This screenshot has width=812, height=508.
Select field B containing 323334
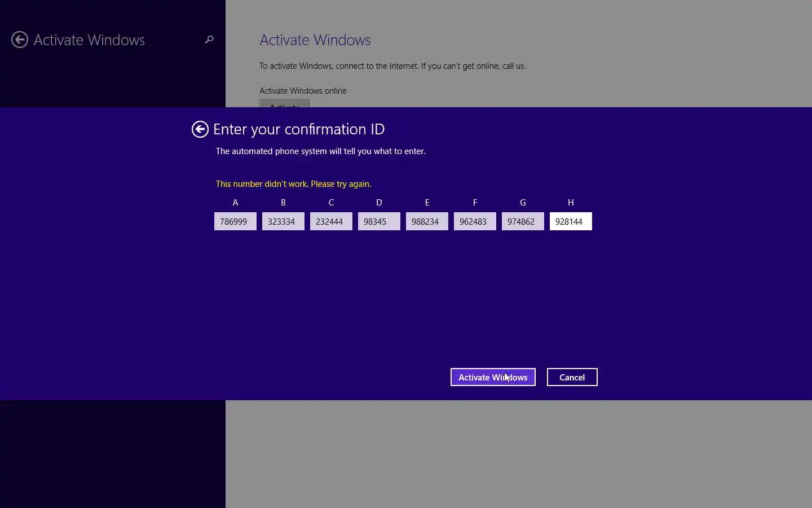[283, 221]
